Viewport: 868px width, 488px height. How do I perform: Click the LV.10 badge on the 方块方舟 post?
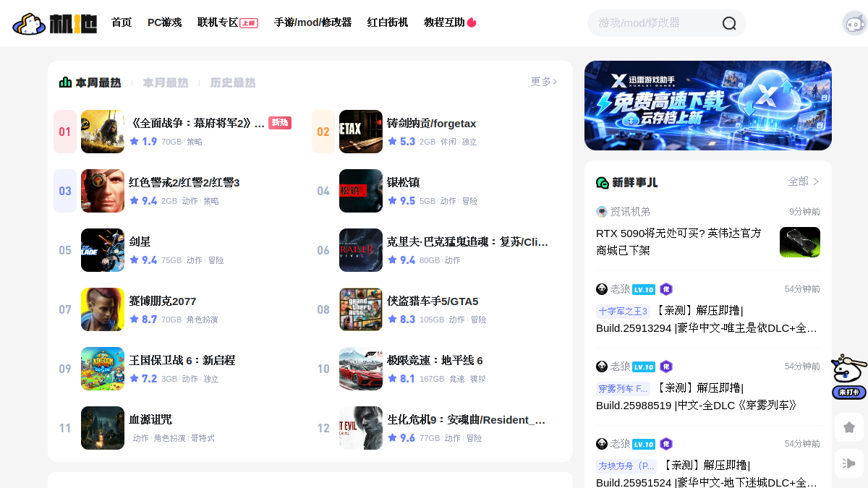click(x=644, y=444)
